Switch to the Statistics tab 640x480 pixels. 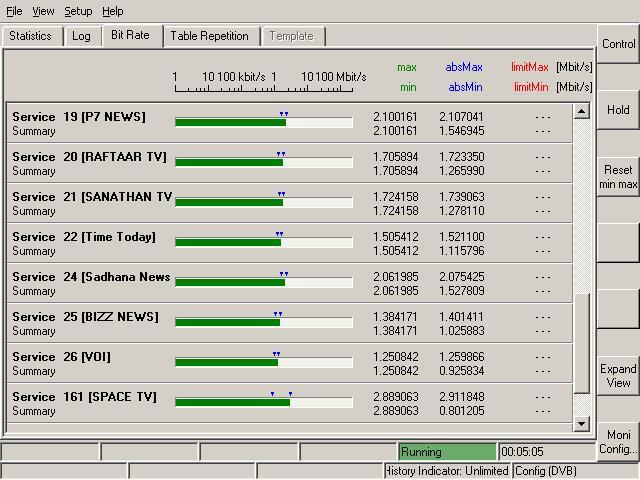[x=30, y=36]
